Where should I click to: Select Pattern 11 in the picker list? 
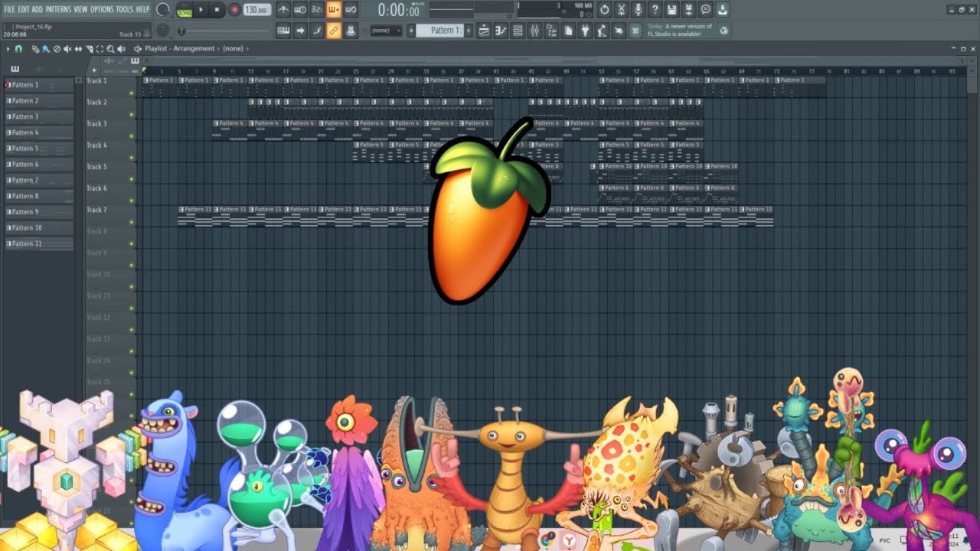pos(40,243)
